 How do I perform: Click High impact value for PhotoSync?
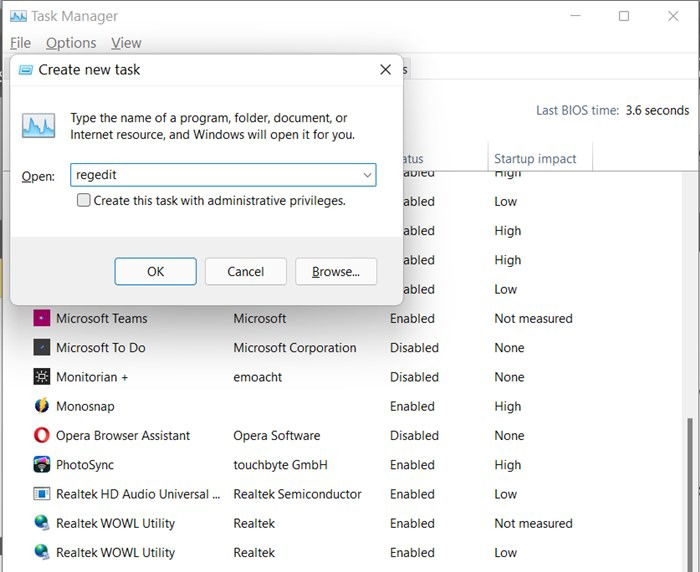click(x=508, y=465)
